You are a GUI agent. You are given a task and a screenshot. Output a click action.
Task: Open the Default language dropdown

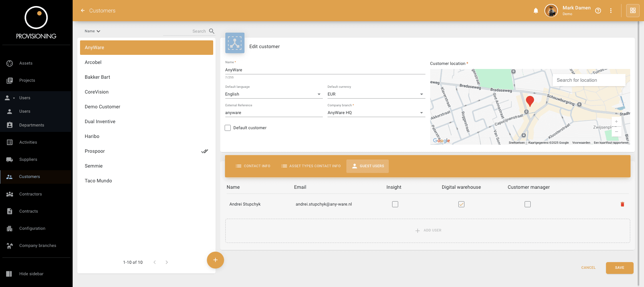pyautogui.click(x=274, y=94)
